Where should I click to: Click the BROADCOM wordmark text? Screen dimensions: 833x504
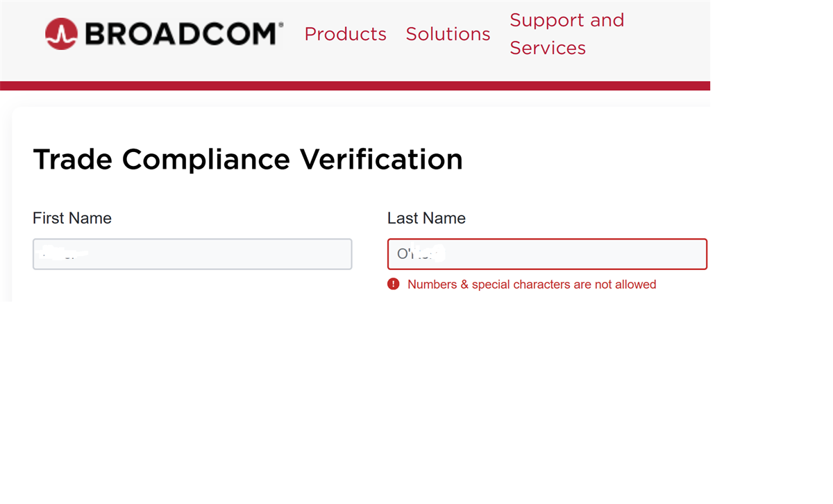click(x=179, y=34)
